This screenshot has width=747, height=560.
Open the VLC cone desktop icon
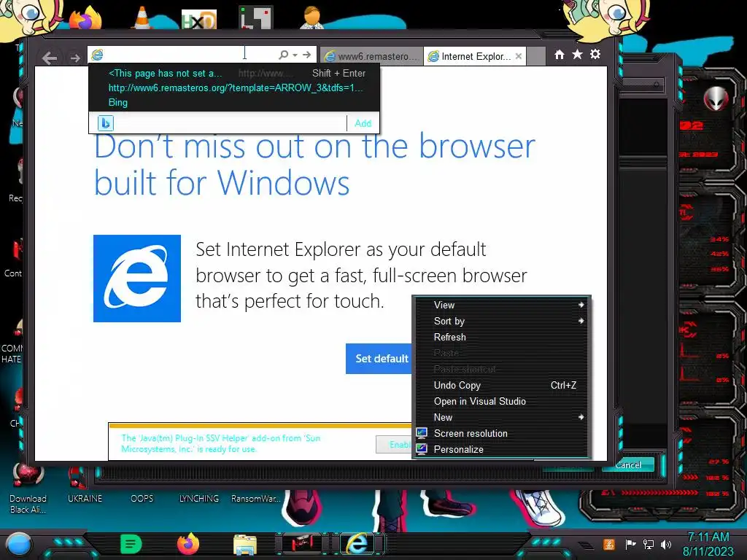(142, 18)
